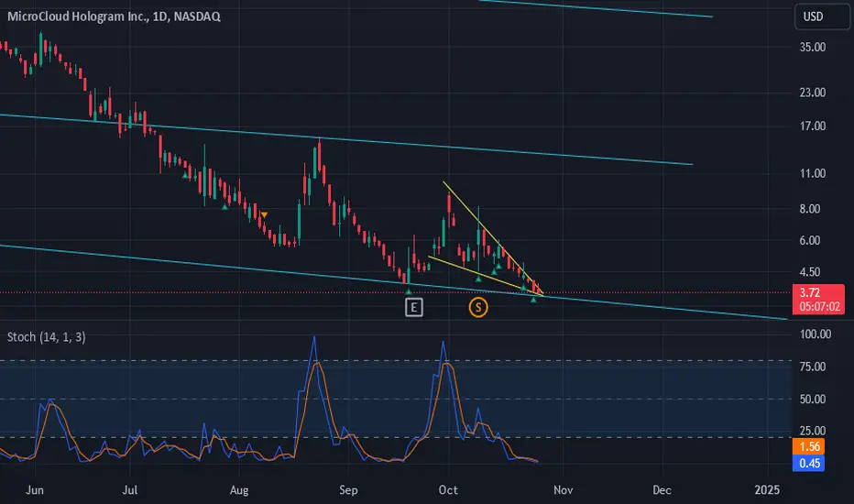This screenshot has height=504, width=854.
Task: Click the countdown timer 05:07:02
Action: (x=820, y=307)
